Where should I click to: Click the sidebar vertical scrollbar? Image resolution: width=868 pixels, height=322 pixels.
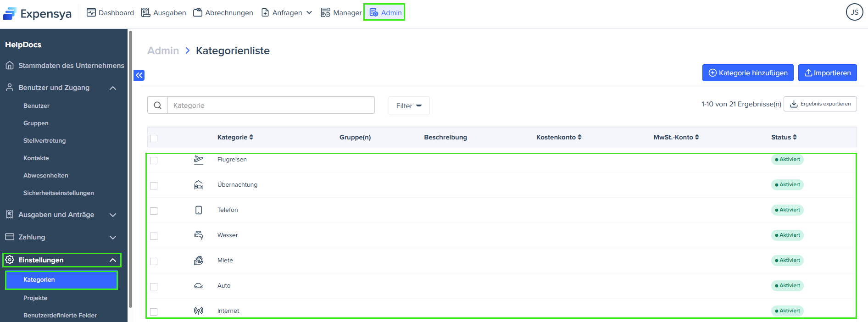click(x=130, y=170)
